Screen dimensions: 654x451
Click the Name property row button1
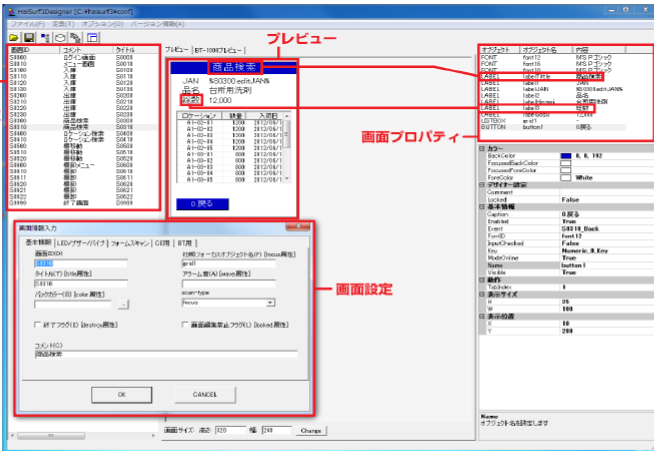click(x=566, y=265)
